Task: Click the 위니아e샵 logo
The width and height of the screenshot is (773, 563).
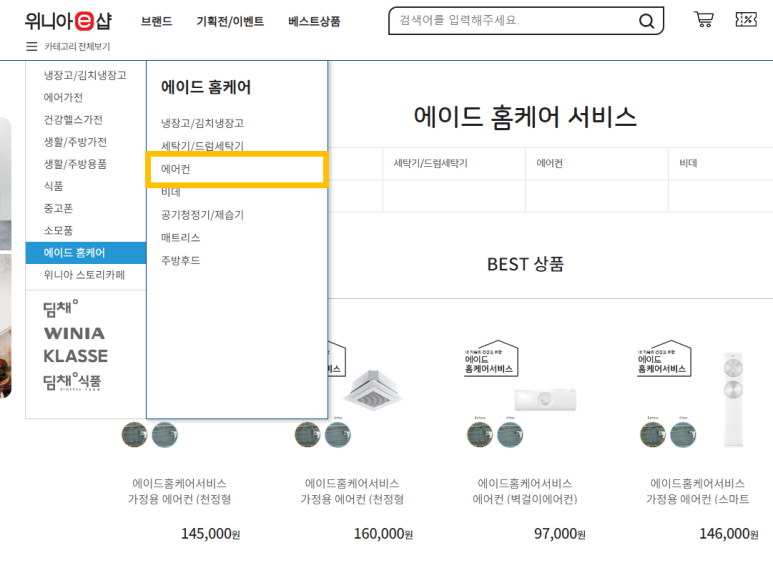Action: [x=69, y=21]
